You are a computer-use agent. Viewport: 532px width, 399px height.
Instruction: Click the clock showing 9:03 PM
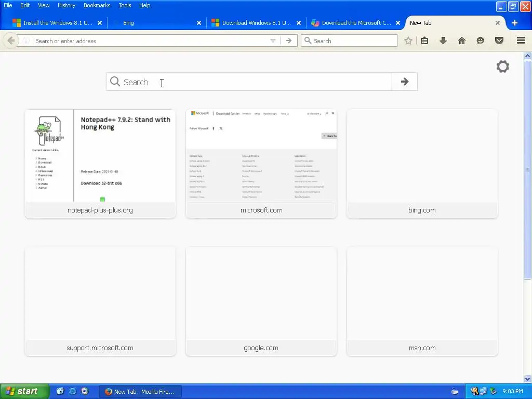(x=512, y=391)
